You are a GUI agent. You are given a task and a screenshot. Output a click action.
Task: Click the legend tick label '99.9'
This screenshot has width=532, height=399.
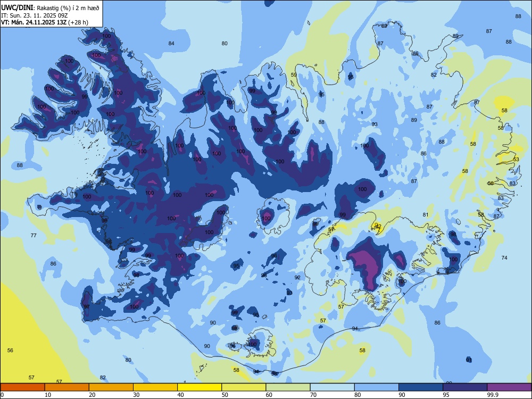(493, 395)
